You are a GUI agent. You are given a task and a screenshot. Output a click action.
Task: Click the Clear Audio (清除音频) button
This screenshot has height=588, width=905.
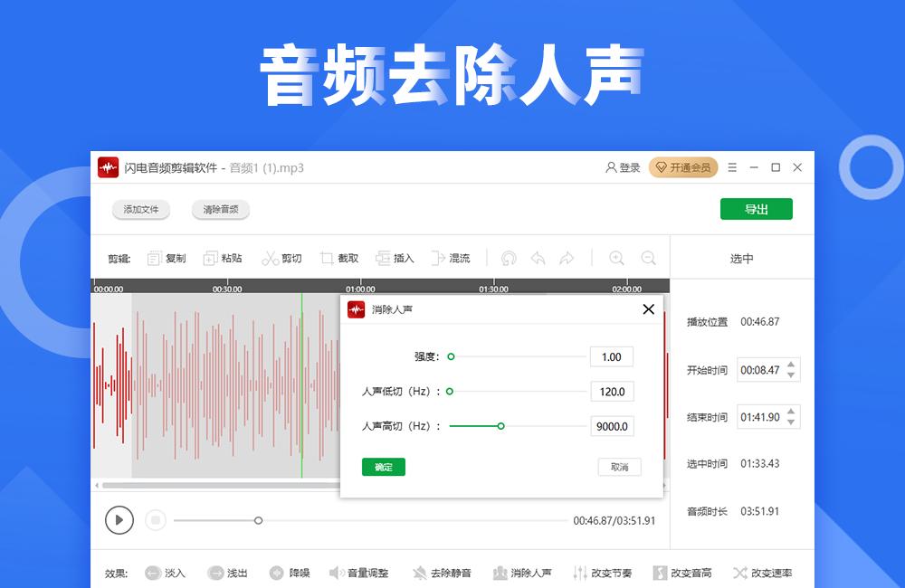pyautogui.click(x=221, y=210)
